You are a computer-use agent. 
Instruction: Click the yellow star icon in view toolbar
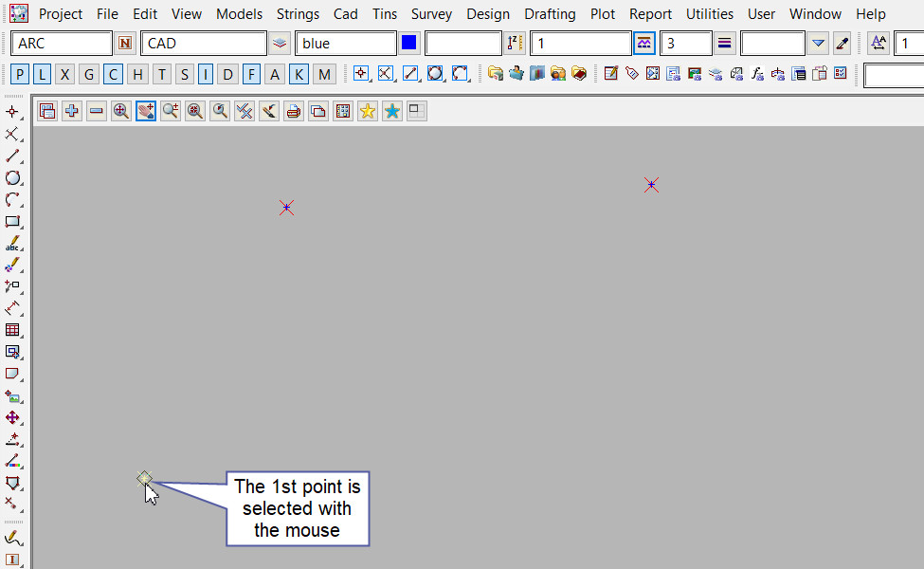click(x=367, y=111)
